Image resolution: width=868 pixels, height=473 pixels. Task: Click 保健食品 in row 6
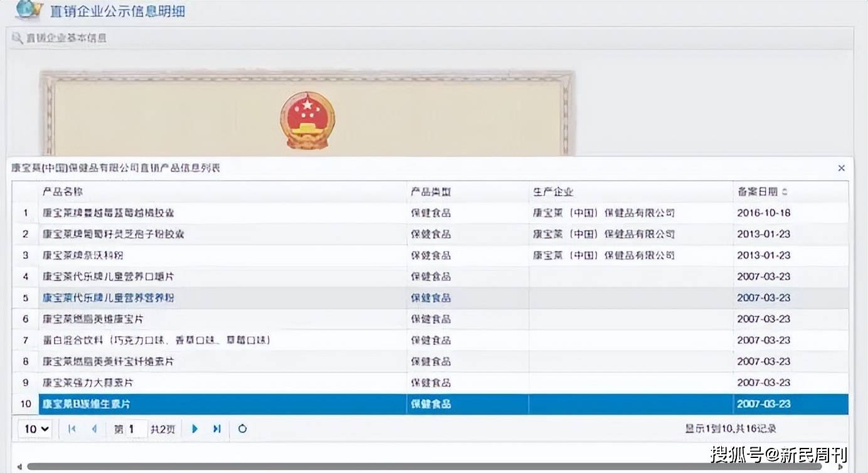click(x=431, y=319)
